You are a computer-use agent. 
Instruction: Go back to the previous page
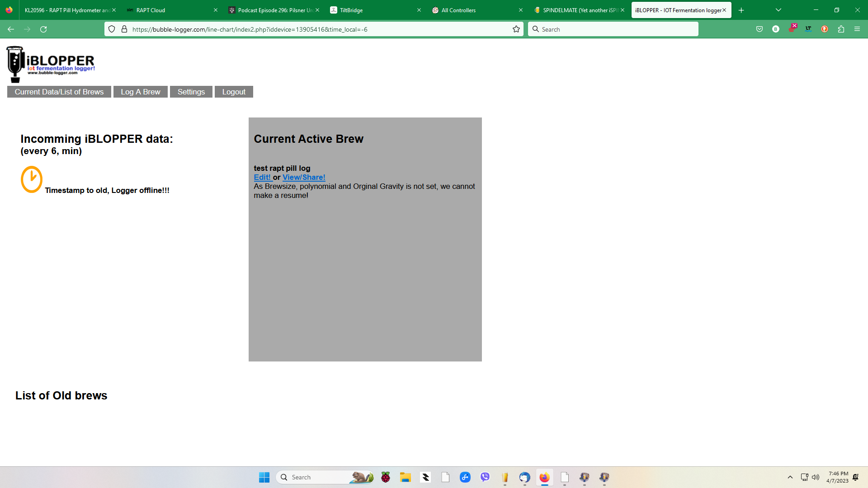11,29
